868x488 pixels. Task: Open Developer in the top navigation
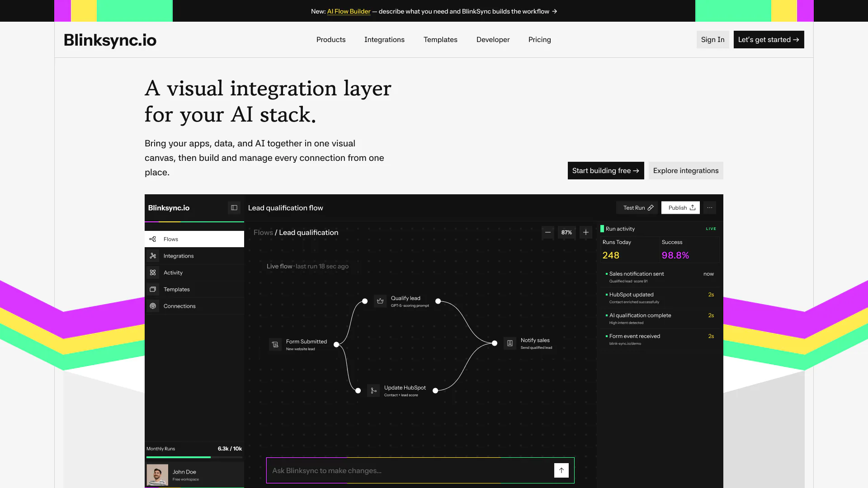(493, 40)
